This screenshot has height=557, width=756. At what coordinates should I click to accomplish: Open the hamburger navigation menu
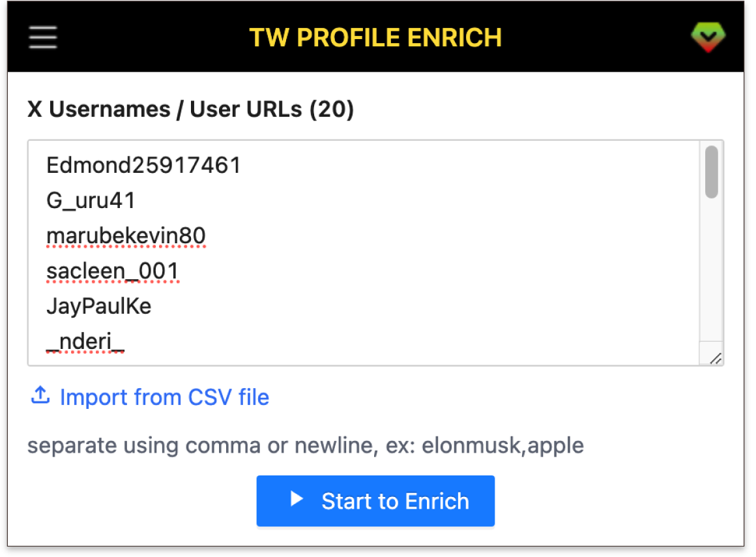42,37
